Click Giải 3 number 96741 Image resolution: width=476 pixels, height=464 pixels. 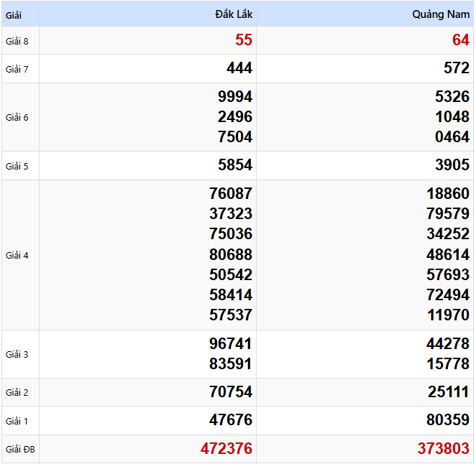[231, 343]
